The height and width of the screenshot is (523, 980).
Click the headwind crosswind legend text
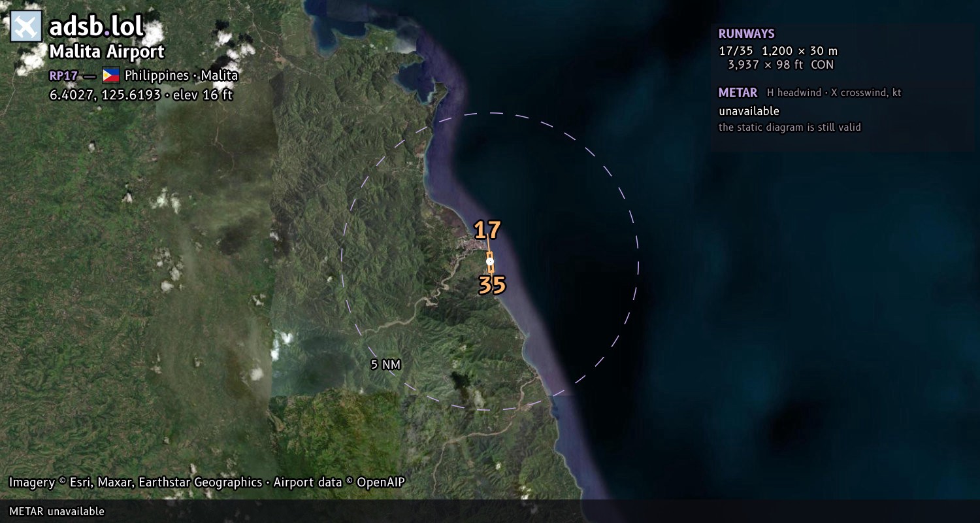tap(834, 93)
